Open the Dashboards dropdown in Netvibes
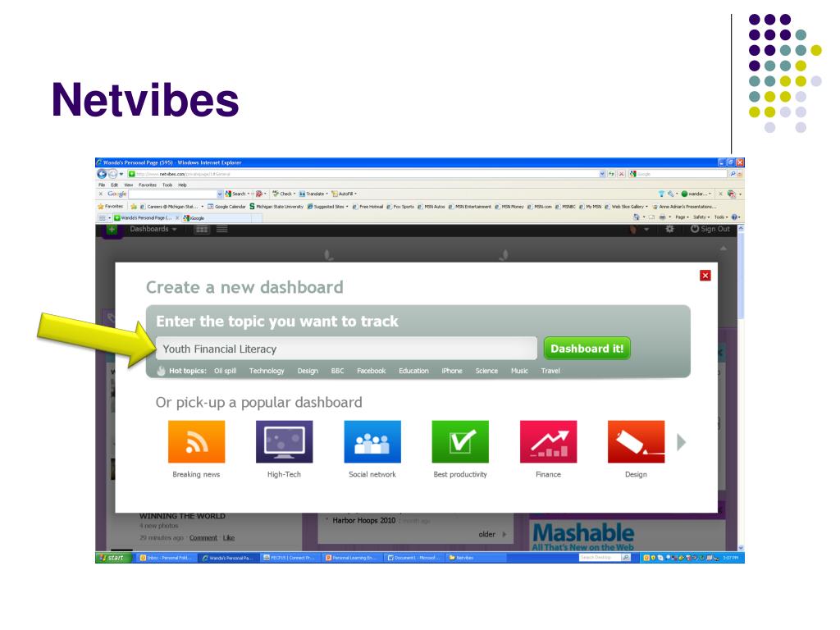The height and width of the screenshot is (630, 840). (153, 229)
